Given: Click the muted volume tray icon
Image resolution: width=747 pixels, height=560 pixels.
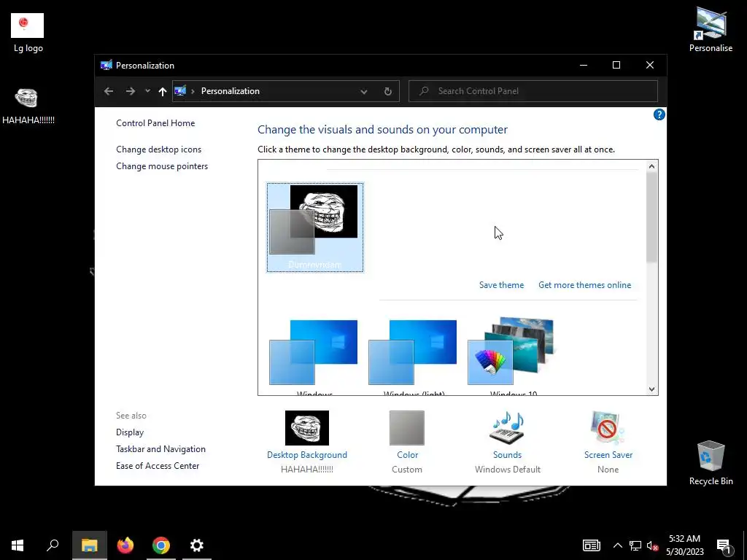Looking at the screenshot, I should [x=652, y=545].
